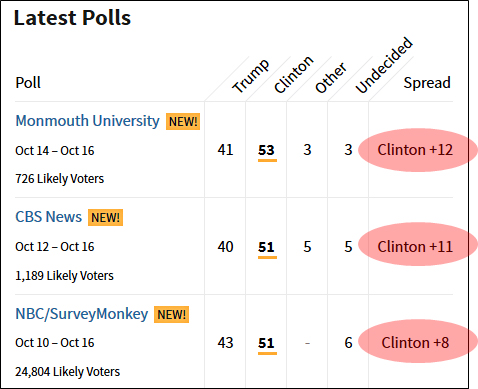The height and width of the screenshot is (389, 478).
Task: Click the Undecided column header
Action: (384, 65)
